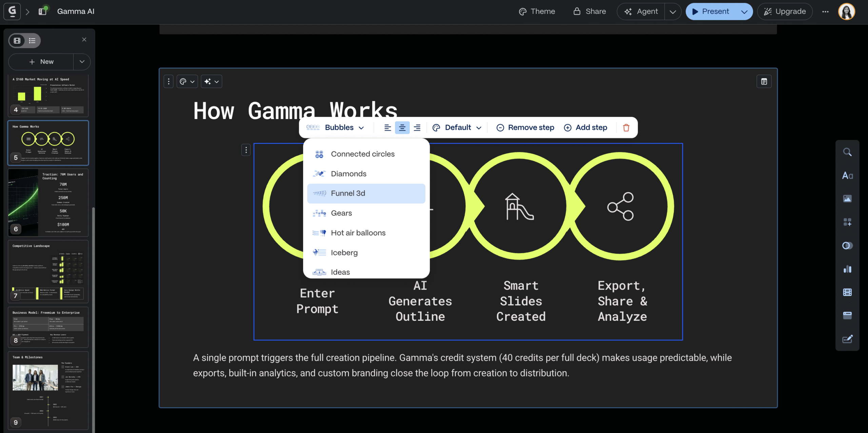Screen dimensions: 868x433
Task: Click the share icon in fourth bubble
Action: (x=620, y=206)
